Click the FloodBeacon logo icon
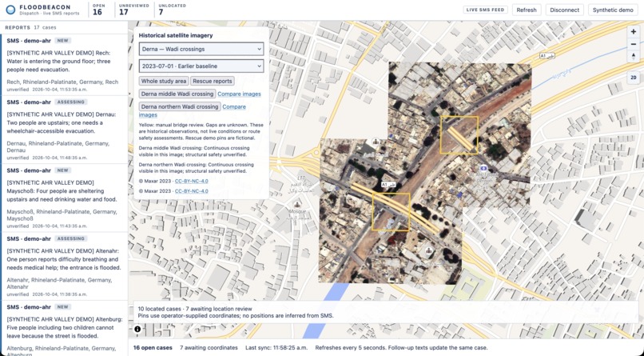 (x=10, y=10)
